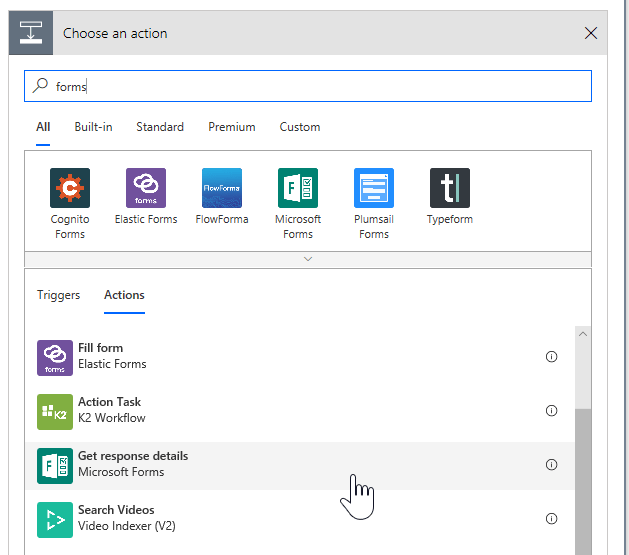
Task: Switch to the Custom tab
Action: (300, 127)
